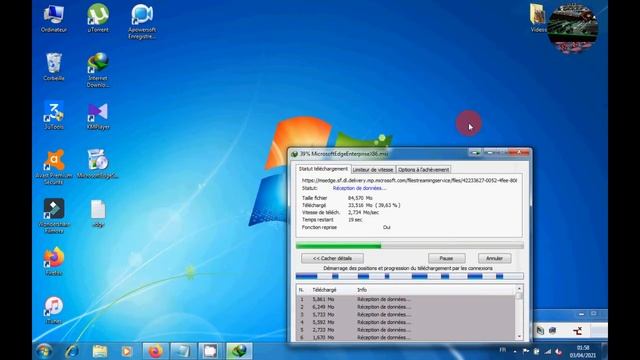
Task: Open the Avast Premium Sécurité shortcut
Action: point(54,167)
